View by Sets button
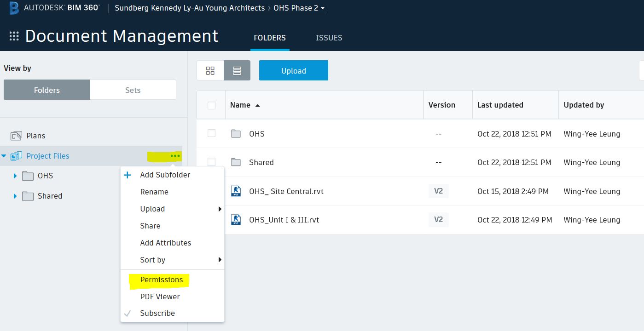Viewport: 644px width, 331px height. [133, 90]
